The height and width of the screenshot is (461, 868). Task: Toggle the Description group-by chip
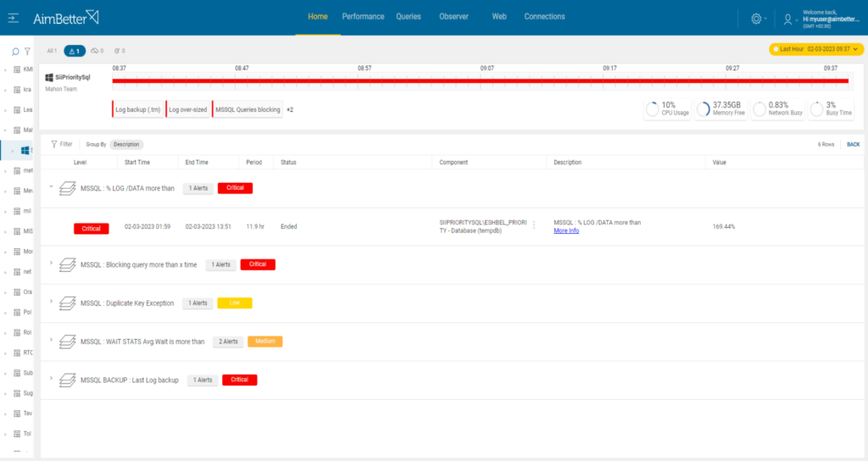(126, 144)
